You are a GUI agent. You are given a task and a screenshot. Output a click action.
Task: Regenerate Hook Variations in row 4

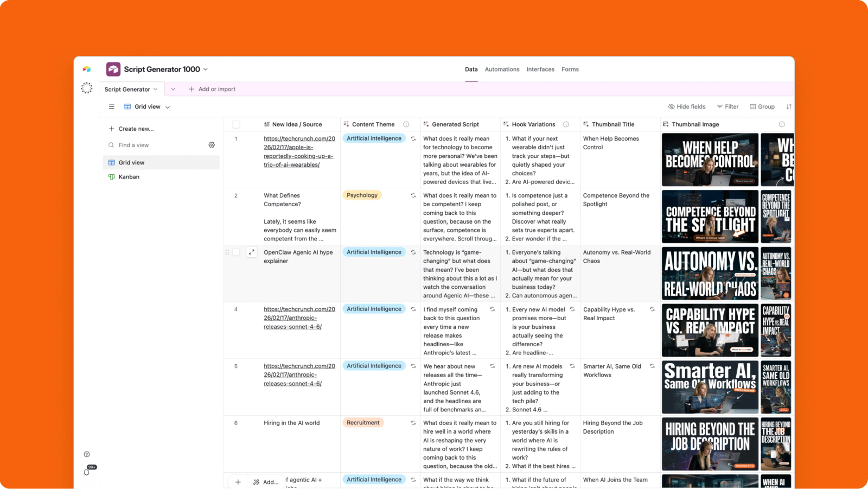572,309
